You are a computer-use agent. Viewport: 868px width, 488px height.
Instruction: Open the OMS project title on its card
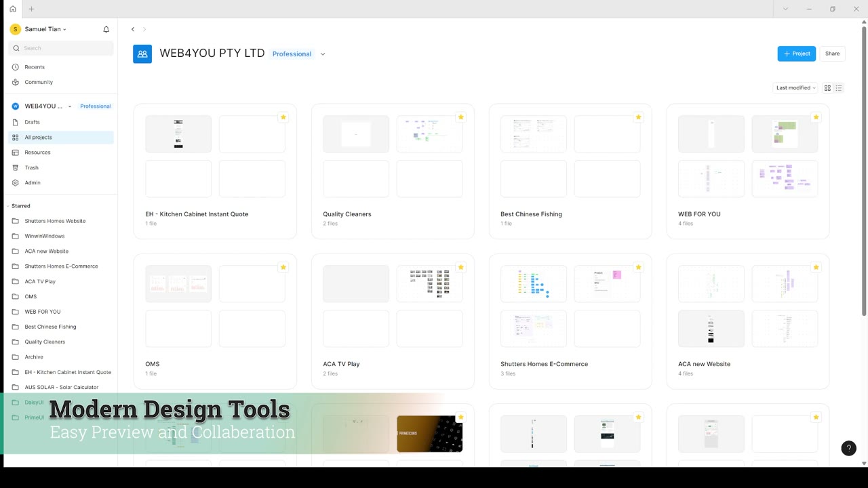tap(153, 364)
